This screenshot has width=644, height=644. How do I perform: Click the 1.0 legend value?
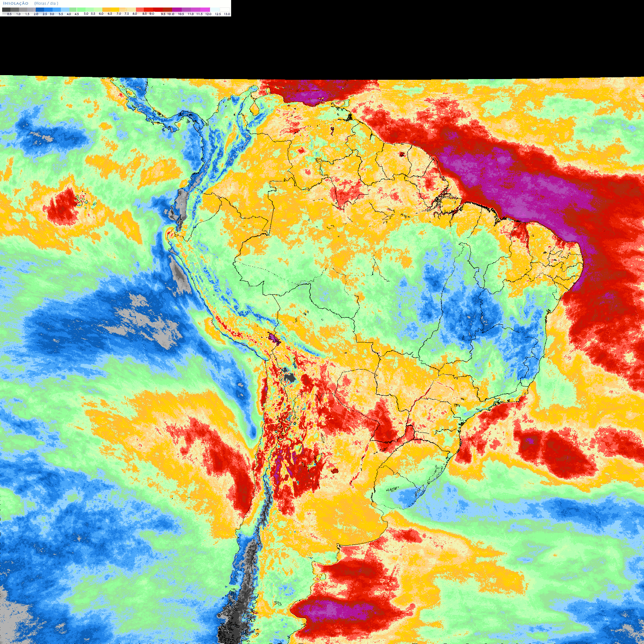tap(18, 14)
